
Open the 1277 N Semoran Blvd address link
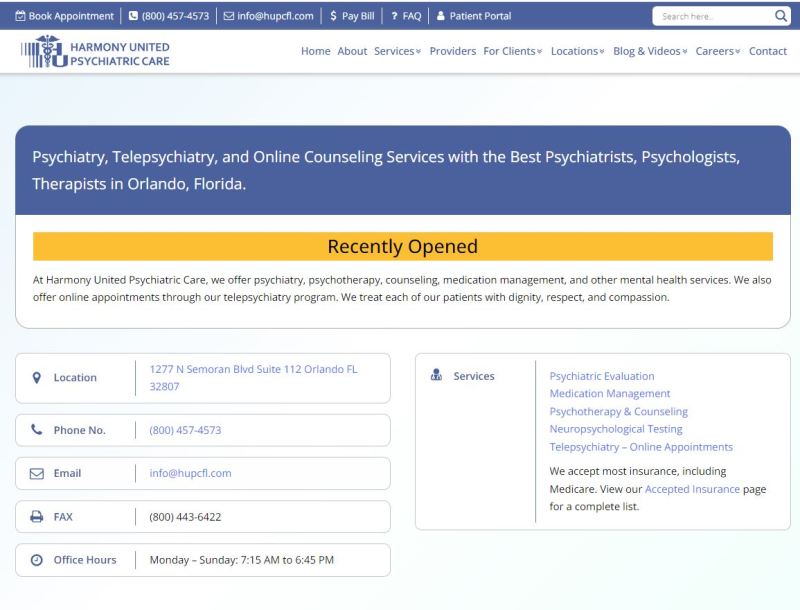[253, 377]
